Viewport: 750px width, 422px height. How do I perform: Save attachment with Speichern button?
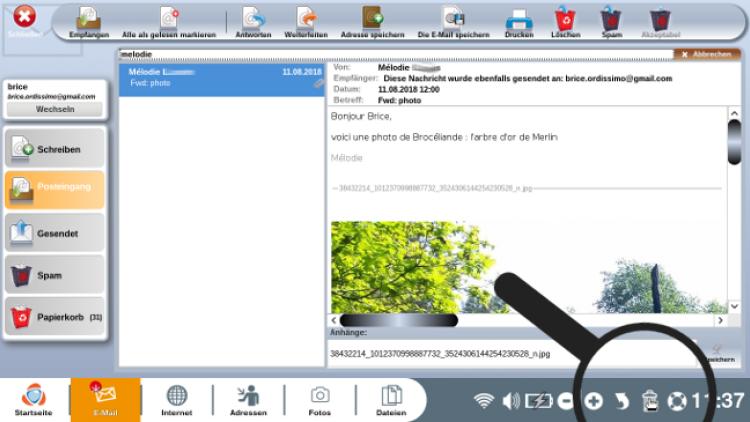pyautogui.click(x=718, y=354)
